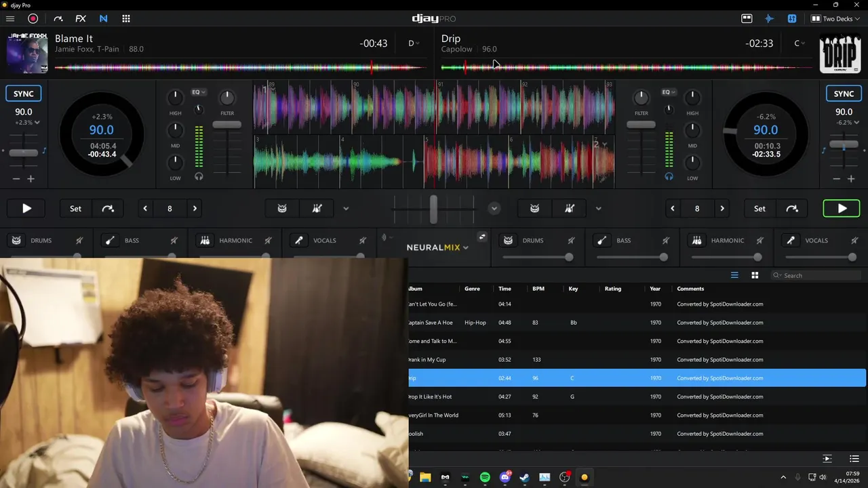This screenshot has width=868, height=488.
Task: Solo VOCALS on the right deck
Action: 791,241
